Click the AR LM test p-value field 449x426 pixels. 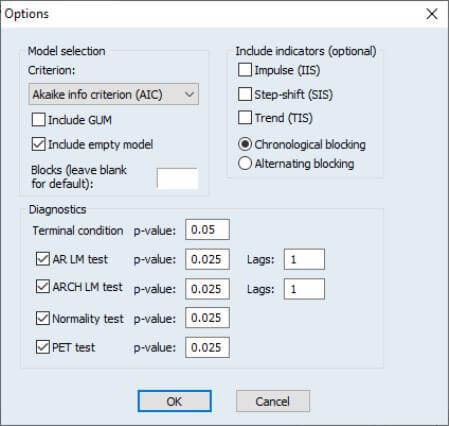pyautogui.click(x=208, y=259)
